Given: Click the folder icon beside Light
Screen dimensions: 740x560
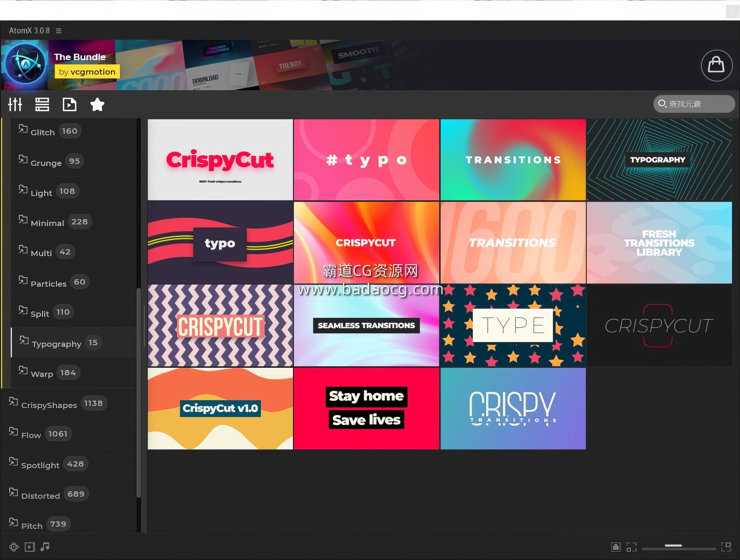Looking at the screenshot, I should tap(23, 189).
